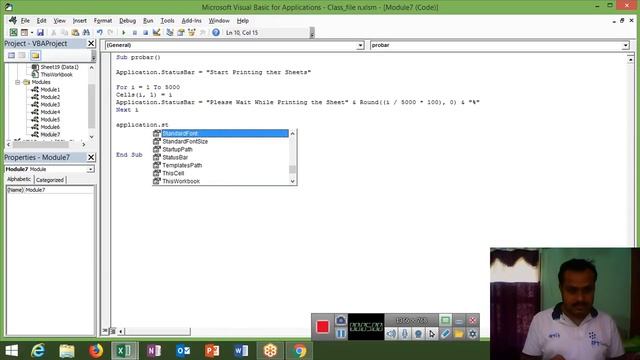Image resolution: width=640 pixels, height=360 pixels.
Task: Open the Debug menu
Action: click(127, 20)
